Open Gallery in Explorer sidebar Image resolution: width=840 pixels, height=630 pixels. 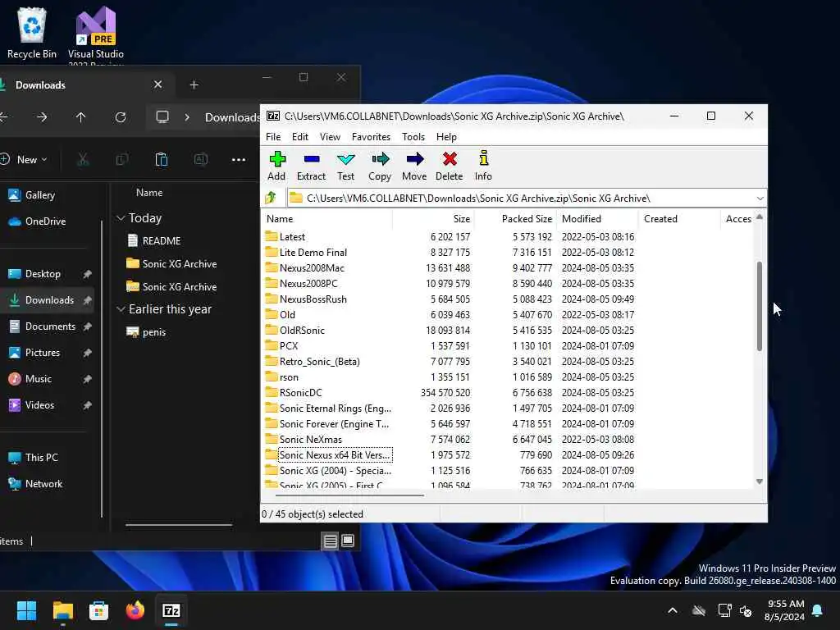[32, 195]
